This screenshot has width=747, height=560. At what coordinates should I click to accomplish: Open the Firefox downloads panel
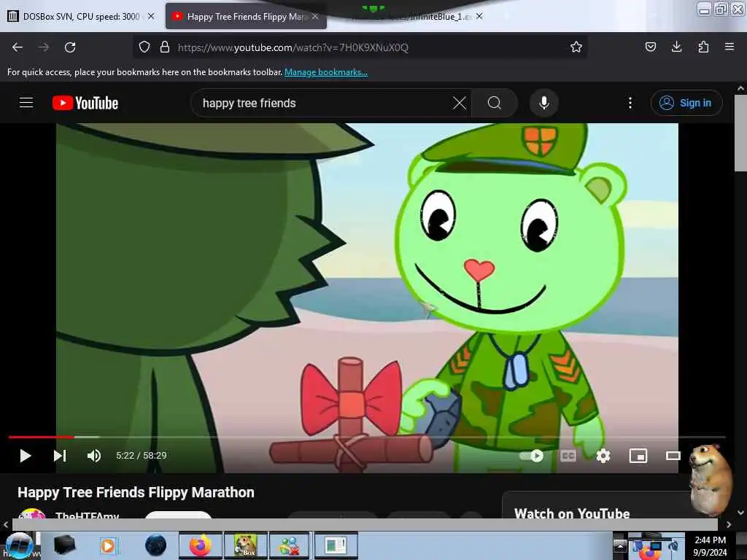click(676, 47)
